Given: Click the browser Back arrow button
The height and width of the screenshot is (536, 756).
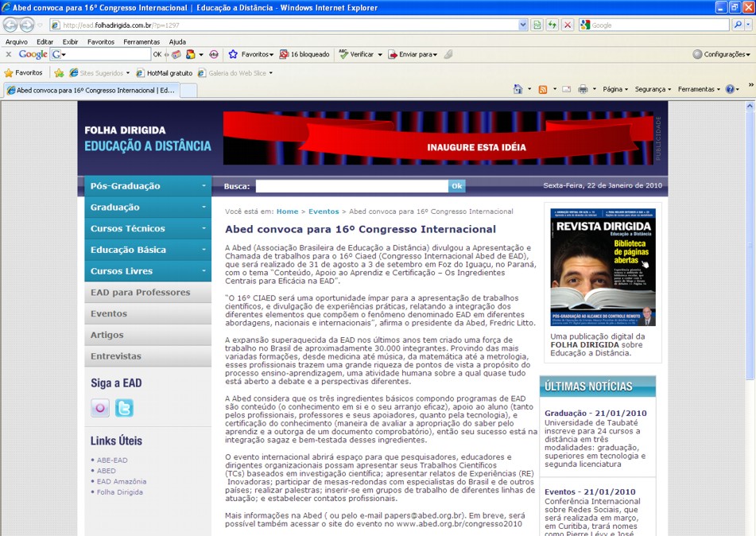Looking at the screenshot, I should [10, 25].
